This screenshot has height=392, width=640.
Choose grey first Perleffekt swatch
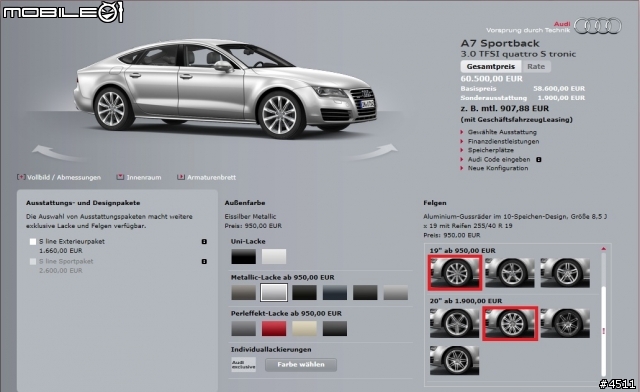point(243,328)
